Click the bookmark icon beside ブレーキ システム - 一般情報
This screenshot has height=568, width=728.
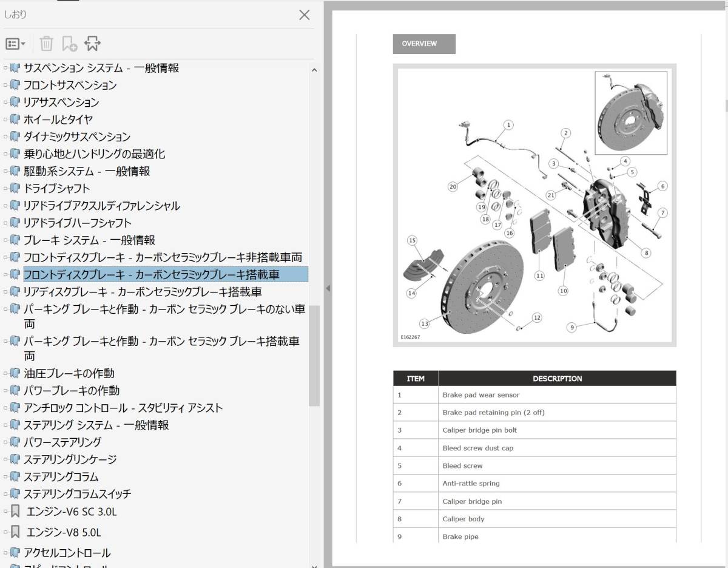pyautogui.click(x=14, y=240)
